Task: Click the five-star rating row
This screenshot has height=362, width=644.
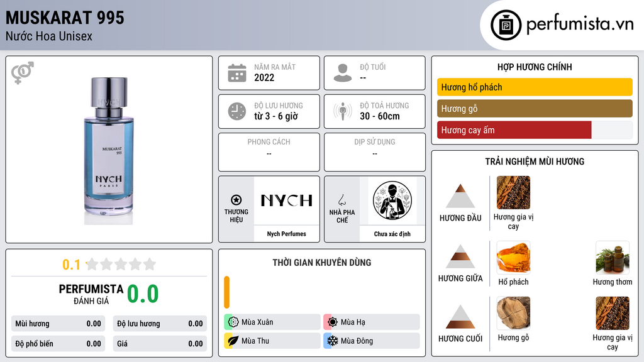Action: coord(121,264)
